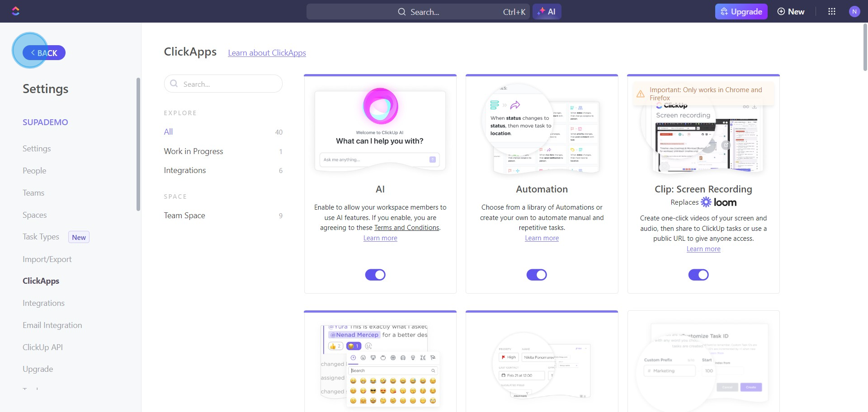Focus the ClickApps Search field
Screen dimensions: 868x412
(x=223, y=84)
